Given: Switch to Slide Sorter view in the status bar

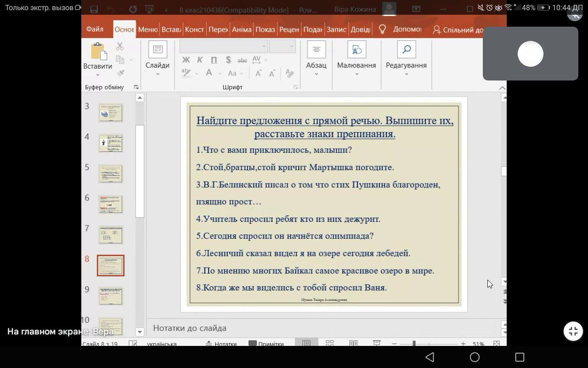Looking at the screenshot, I should tap(329, 343).
